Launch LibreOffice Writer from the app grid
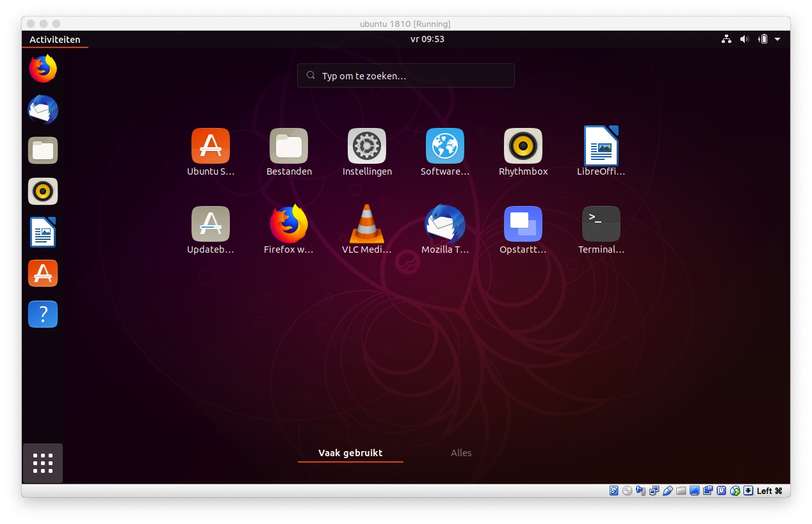Screen dimensions: 812x524 pos(601,147)
